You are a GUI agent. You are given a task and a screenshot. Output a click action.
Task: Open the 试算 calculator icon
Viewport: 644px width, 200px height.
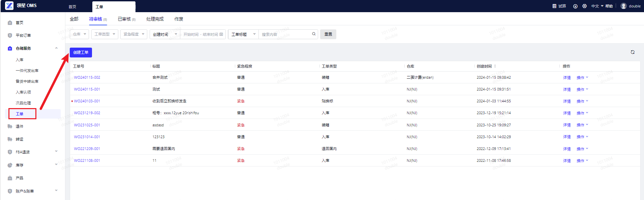click(554, 6)
